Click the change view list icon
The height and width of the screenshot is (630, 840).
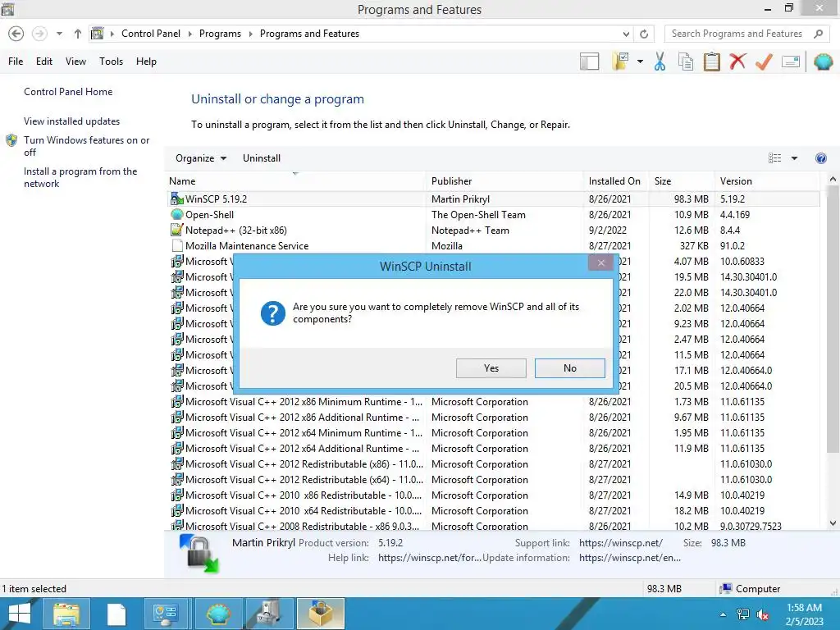pos(774,158)
